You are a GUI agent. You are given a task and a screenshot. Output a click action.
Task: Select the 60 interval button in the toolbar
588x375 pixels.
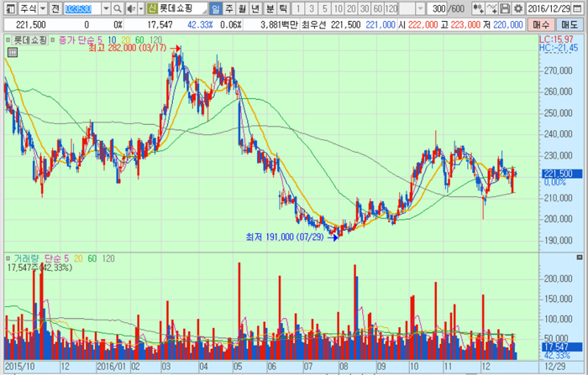[378, 8]
